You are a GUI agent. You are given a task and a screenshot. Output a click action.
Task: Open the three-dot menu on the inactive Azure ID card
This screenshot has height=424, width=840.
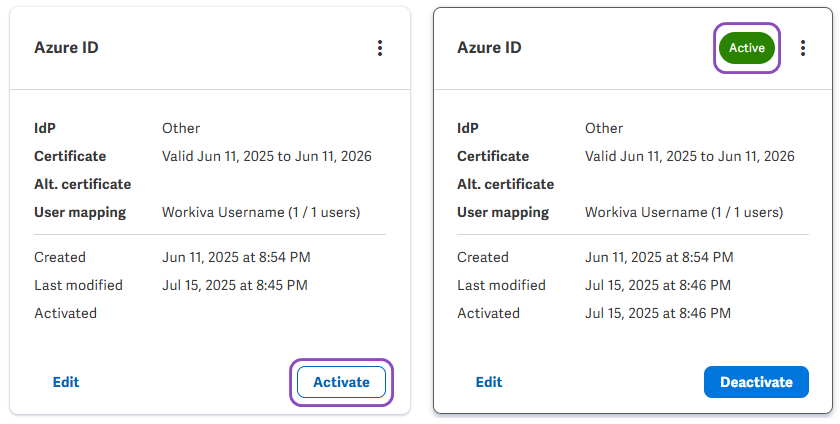[x=379, y=48]
